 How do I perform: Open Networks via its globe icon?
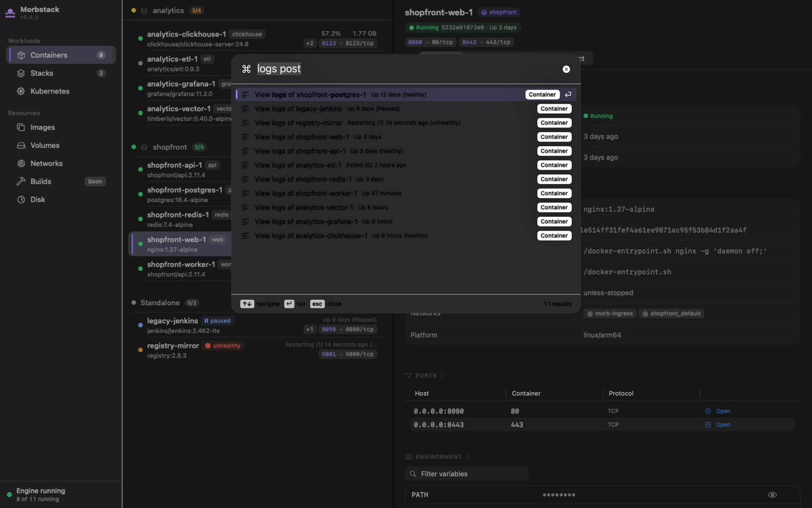21,164
